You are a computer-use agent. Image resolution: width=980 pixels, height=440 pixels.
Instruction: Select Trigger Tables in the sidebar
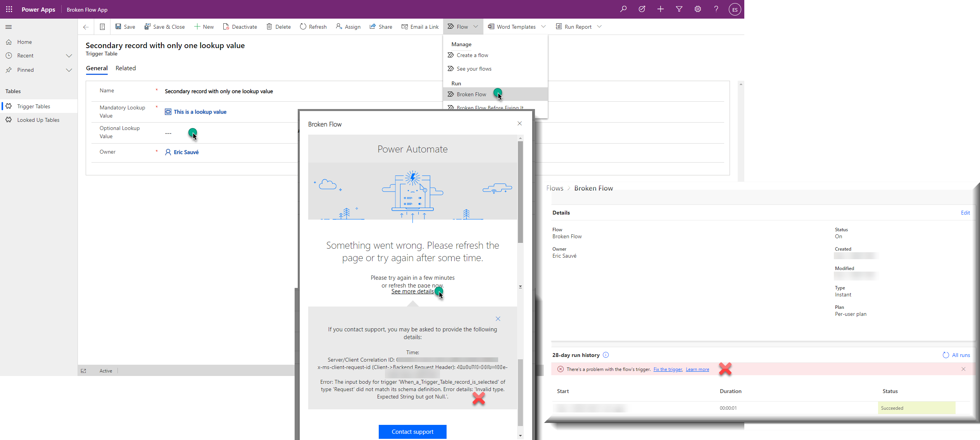pos(34,106)
